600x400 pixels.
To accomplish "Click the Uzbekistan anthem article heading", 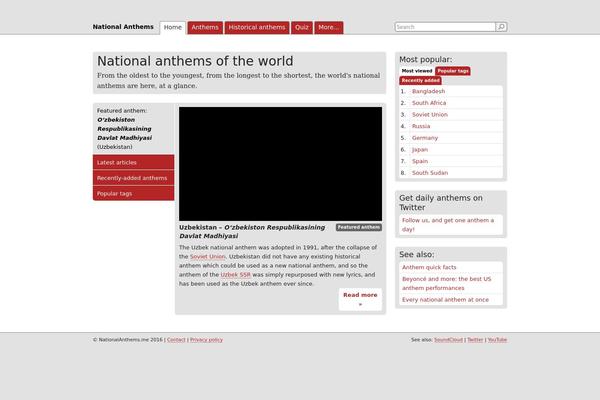I will pyautogui.click(x=252, y=232).
